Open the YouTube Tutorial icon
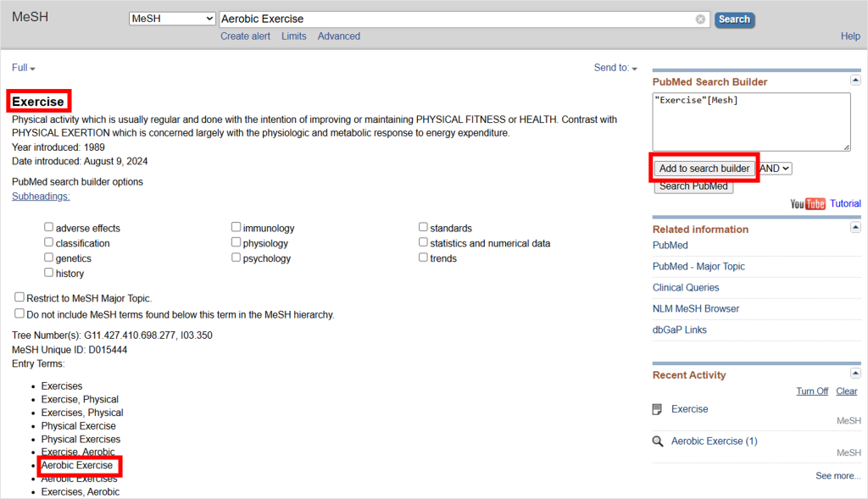The width and height of the screenshot is (868, 499). (808, 203)
